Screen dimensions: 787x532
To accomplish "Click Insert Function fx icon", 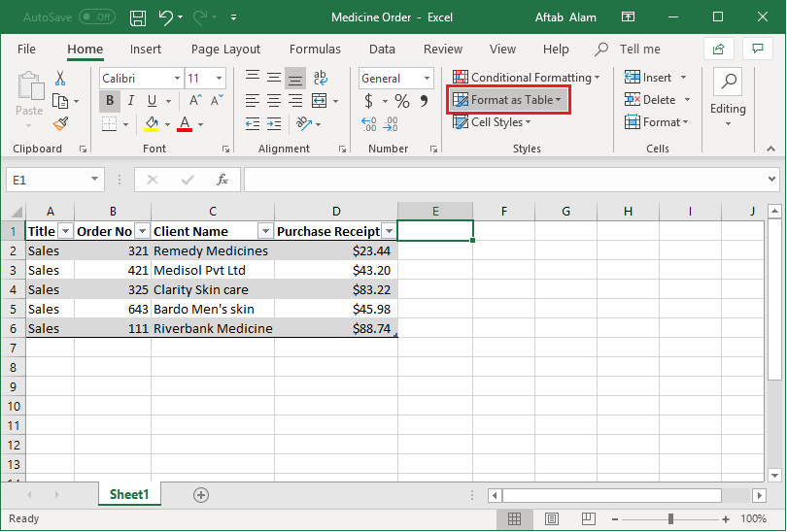I will pyautogui.click(x=222, y=180).
